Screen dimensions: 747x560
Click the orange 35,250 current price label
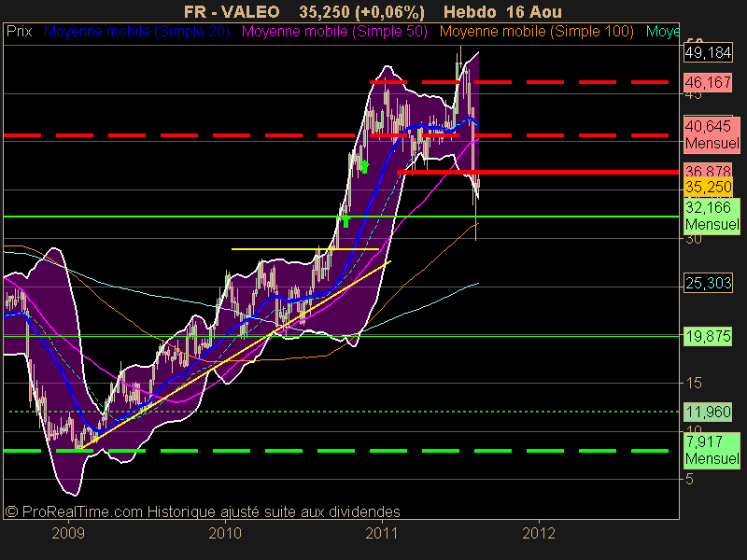click(708, 187)
